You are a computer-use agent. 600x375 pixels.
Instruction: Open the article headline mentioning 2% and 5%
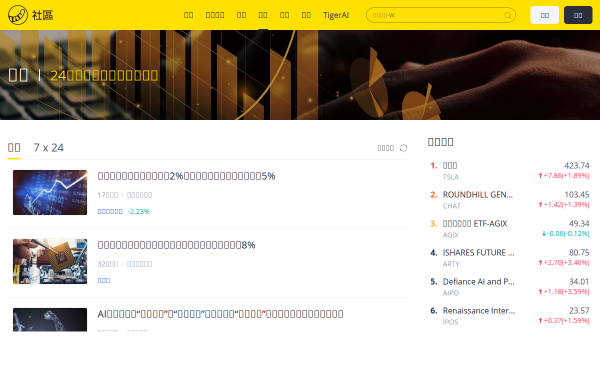(186, 176)
